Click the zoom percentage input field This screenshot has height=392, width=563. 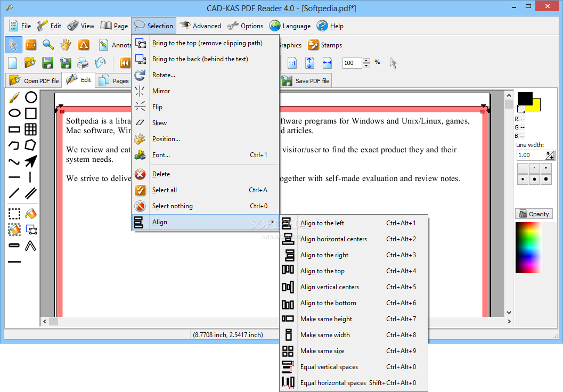point(352,63)
